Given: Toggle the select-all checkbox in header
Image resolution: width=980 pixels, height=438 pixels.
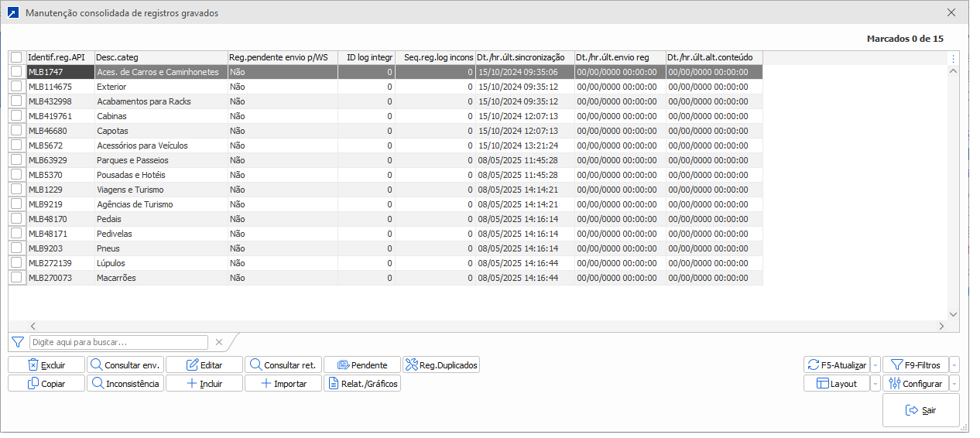Looking at the screenshot, I should [x=16, y=57].
